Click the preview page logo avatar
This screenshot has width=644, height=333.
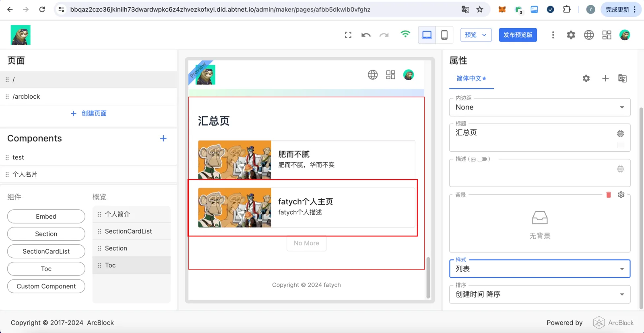[205, 74]
